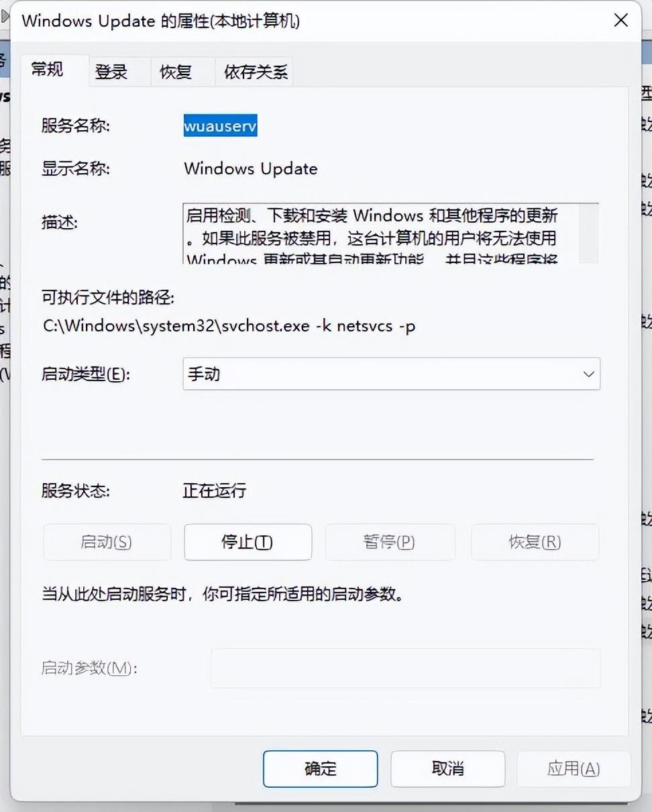This screenshot has width=652, height=812.
Task: Click the 恢复(R) service button
Action: 535,542
